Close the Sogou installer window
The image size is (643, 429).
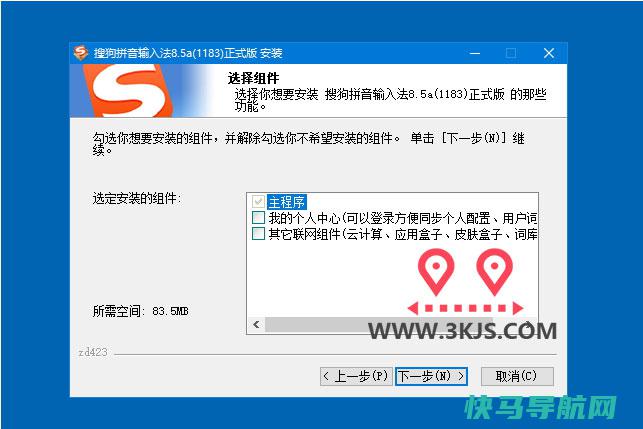(x=549, y=53)
